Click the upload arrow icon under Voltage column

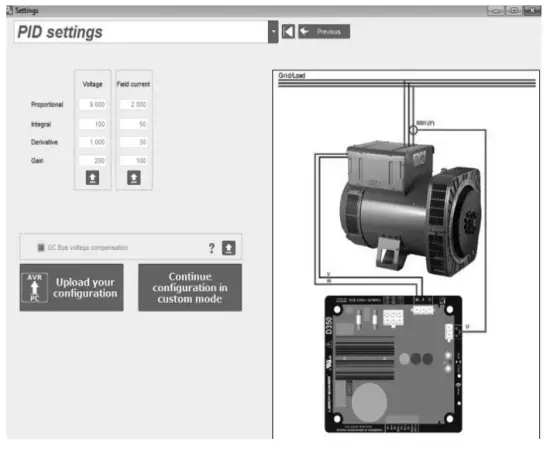tap(93, 178)
